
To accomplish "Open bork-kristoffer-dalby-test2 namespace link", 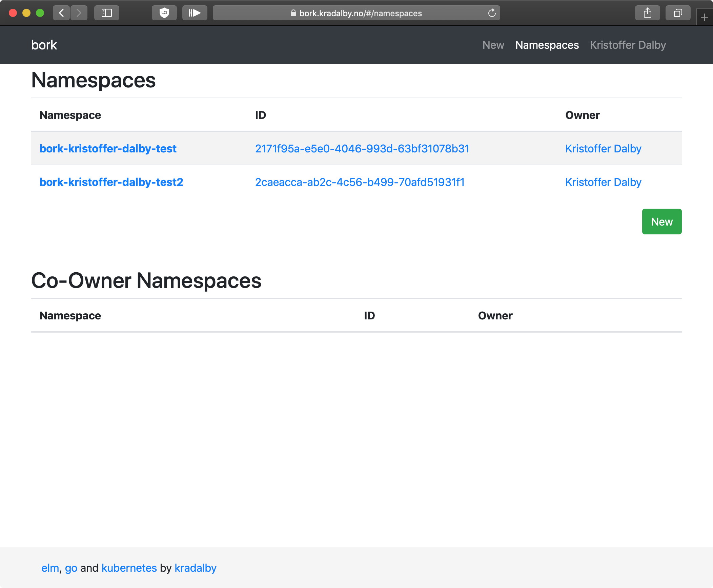I will 111,182.
